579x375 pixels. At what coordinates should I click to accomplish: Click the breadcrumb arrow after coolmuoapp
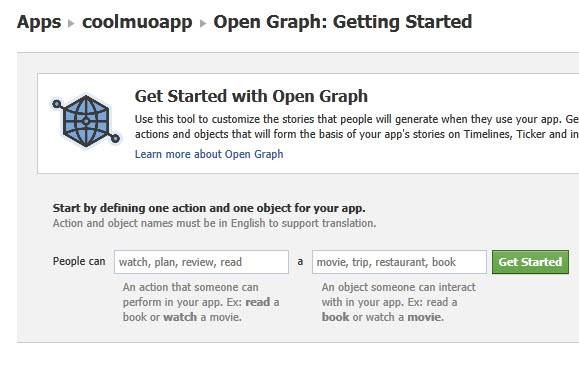203,23
